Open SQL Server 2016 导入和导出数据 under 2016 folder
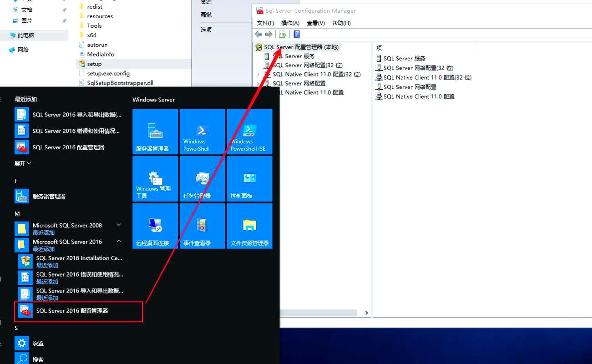 click(x=71, y=294)
